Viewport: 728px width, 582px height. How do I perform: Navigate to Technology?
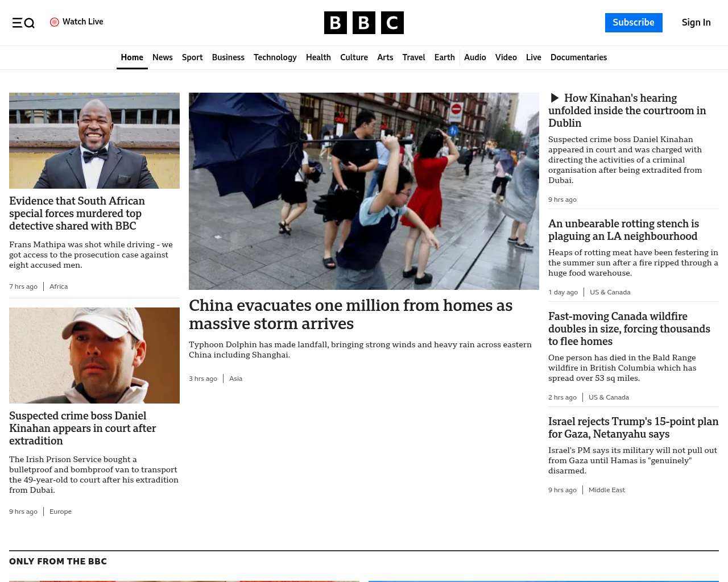click(x=275, y=57)
